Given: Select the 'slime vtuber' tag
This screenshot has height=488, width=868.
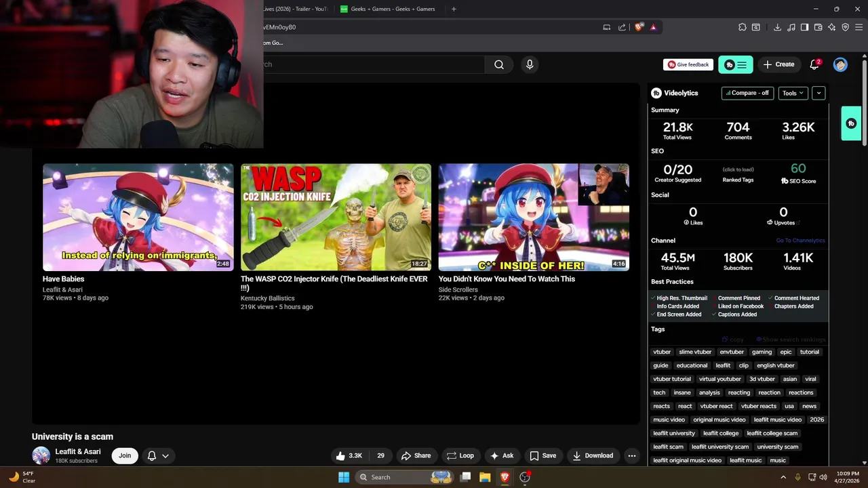Looking at the screenshot, I should point(695,352).
